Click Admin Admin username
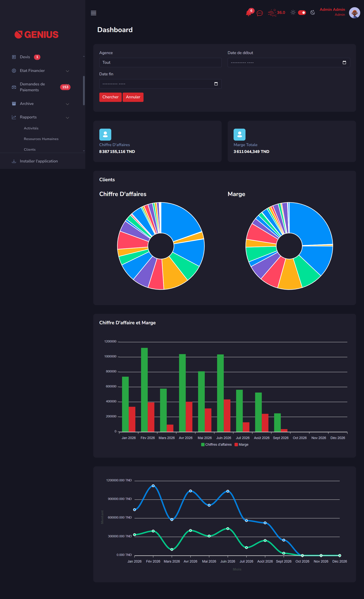Screen dimensions: 364x599 [332, 9]
